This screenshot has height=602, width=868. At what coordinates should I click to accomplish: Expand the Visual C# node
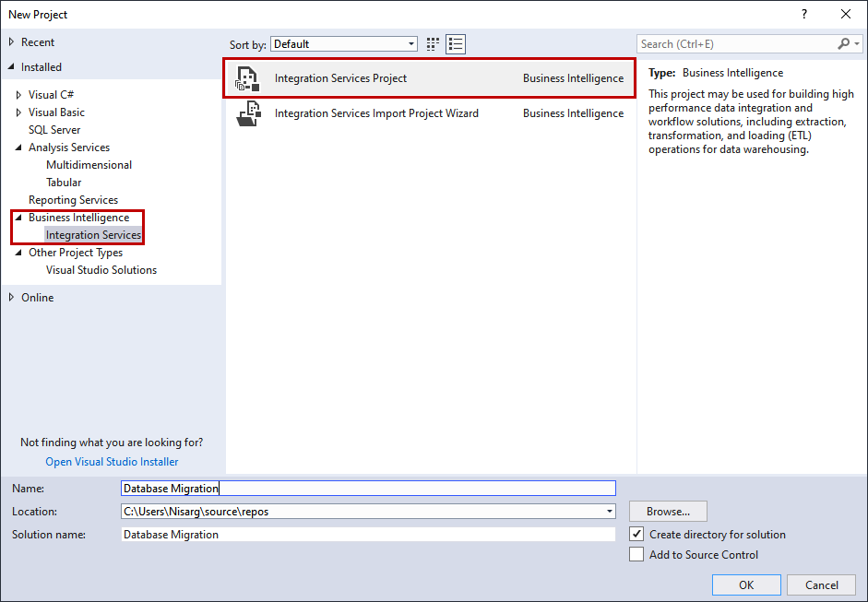(18, 95)
